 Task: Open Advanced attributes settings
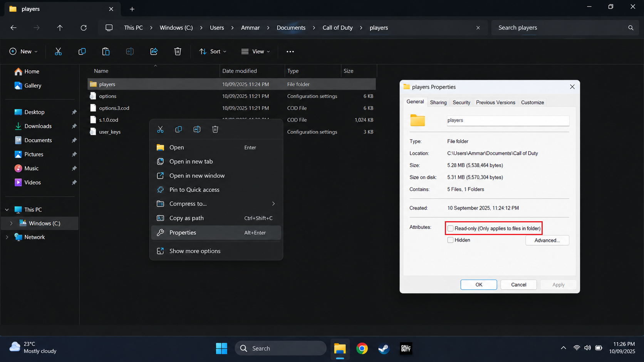click(547, 240)
